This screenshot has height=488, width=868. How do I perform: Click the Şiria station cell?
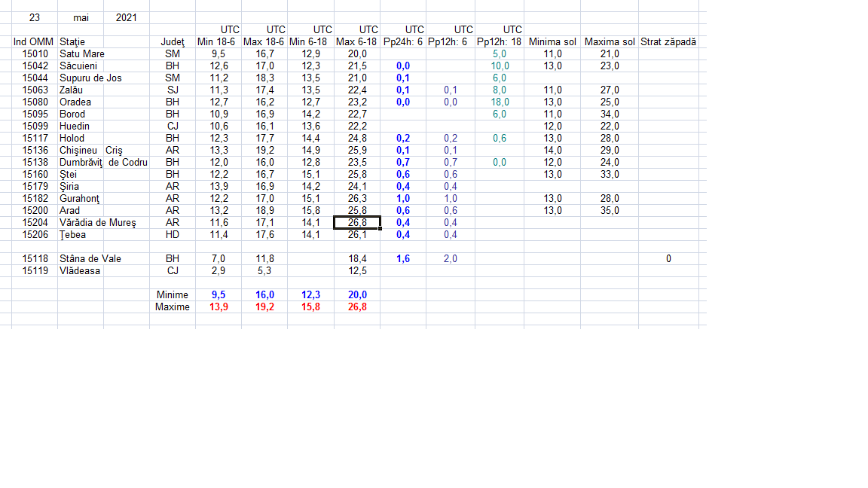(x=69, y=187)
